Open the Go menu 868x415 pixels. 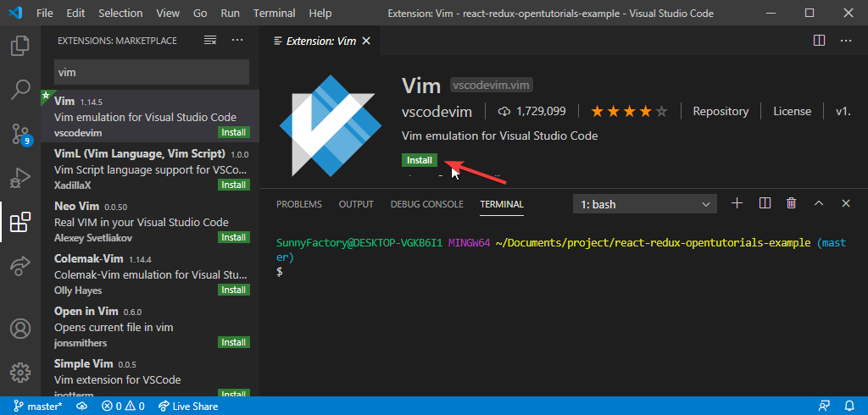pos(200,13)
